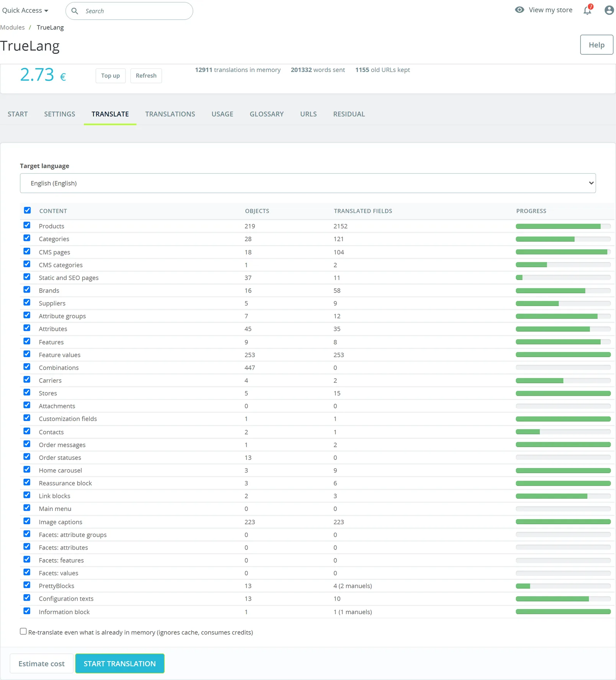Click the 2.73 € credit balance

coord(43,74)
